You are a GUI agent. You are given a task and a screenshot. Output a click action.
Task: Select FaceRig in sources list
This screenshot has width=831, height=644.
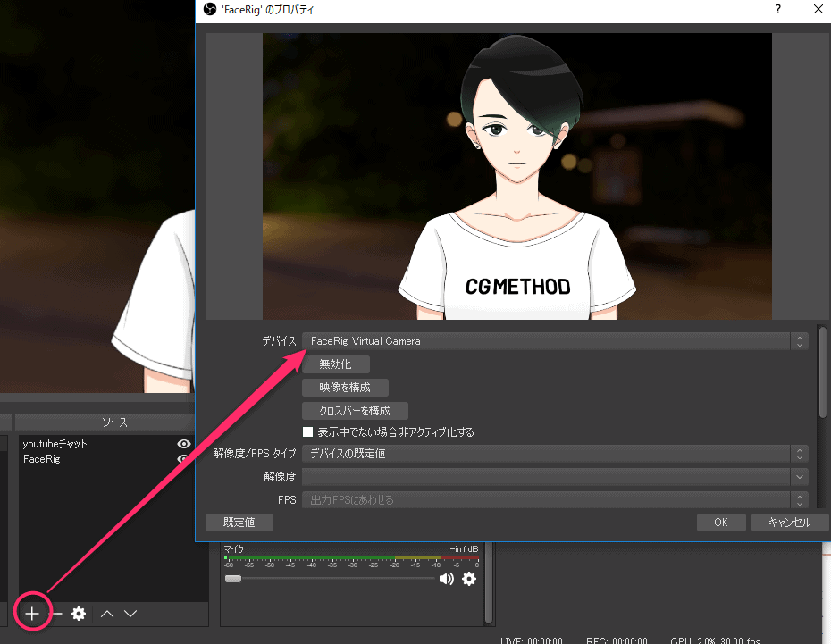click(x=43, y=459)
